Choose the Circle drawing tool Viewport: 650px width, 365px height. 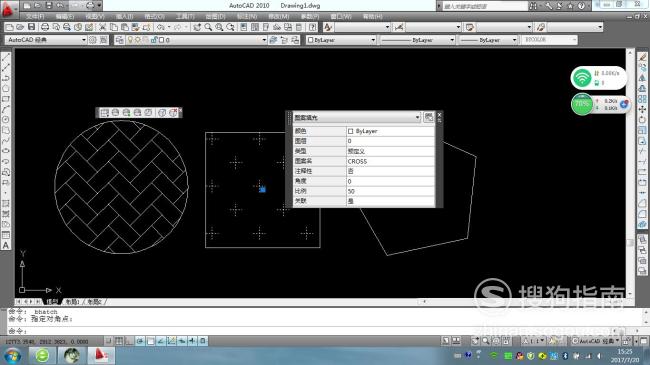pyautogui.click(x=6, y=88)
